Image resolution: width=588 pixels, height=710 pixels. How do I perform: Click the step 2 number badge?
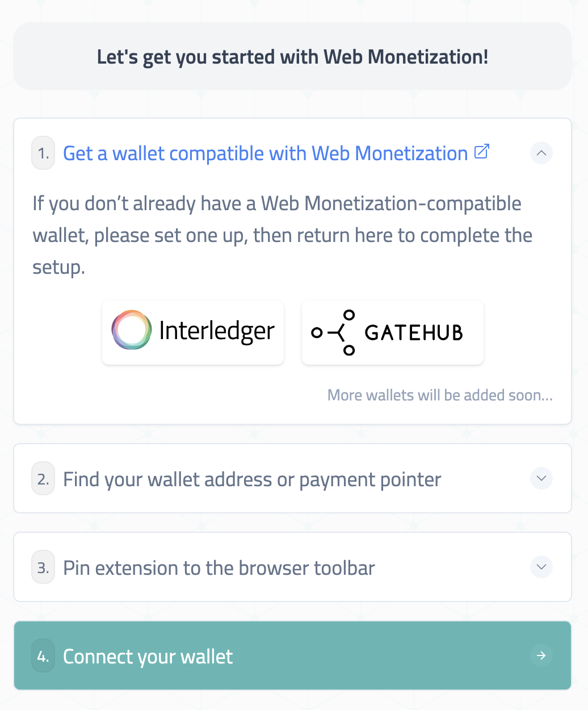coord(43,479)
